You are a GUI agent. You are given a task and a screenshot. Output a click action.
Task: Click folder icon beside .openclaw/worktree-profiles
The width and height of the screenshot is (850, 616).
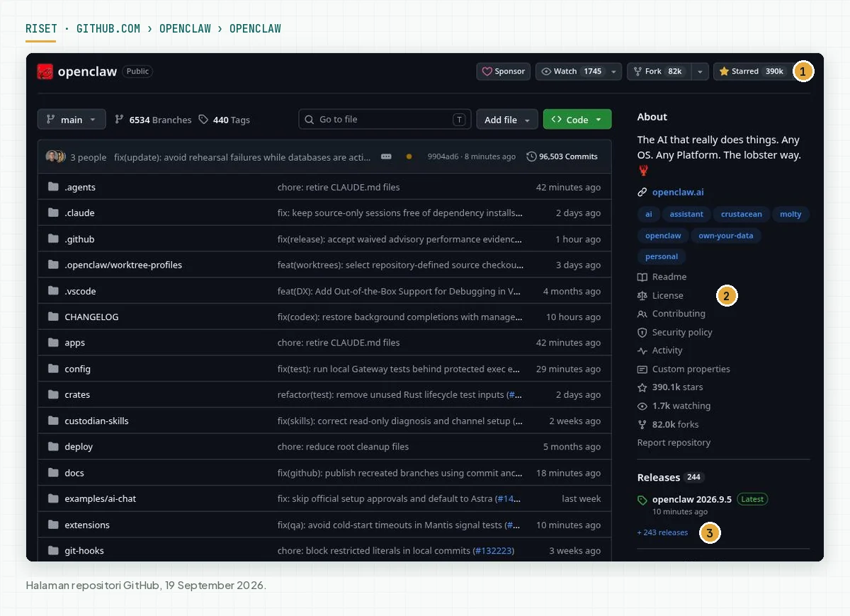pyautogui.click(x=53, y=265)
